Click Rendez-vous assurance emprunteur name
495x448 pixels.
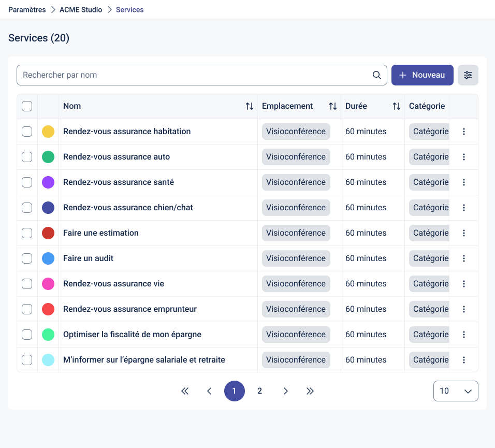[130, 309]
